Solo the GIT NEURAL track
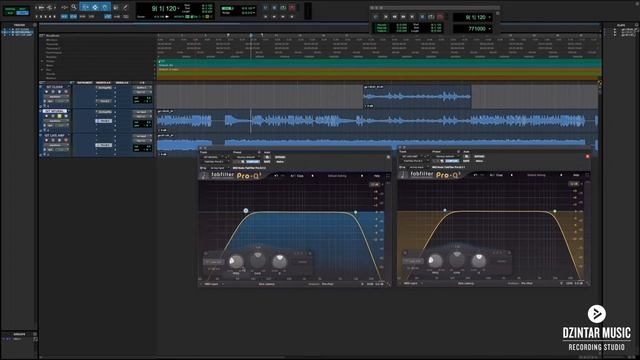The image size is (640, 360). point(59,116)
